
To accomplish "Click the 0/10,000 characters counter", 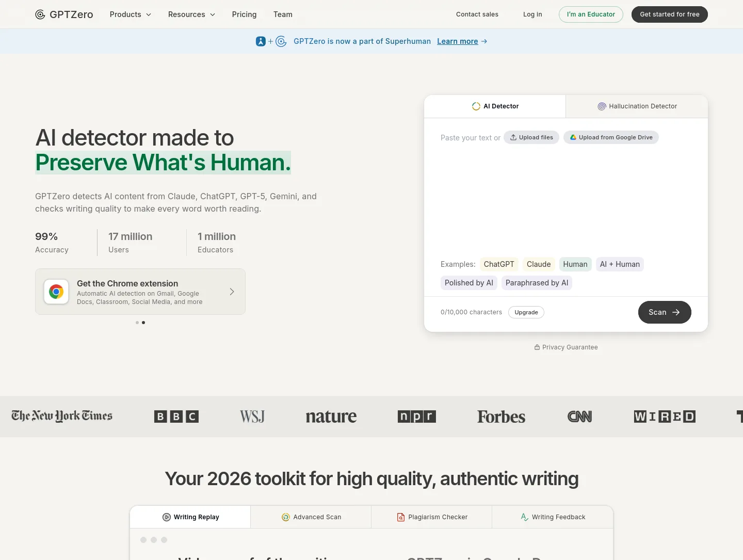I will (471, 312).
